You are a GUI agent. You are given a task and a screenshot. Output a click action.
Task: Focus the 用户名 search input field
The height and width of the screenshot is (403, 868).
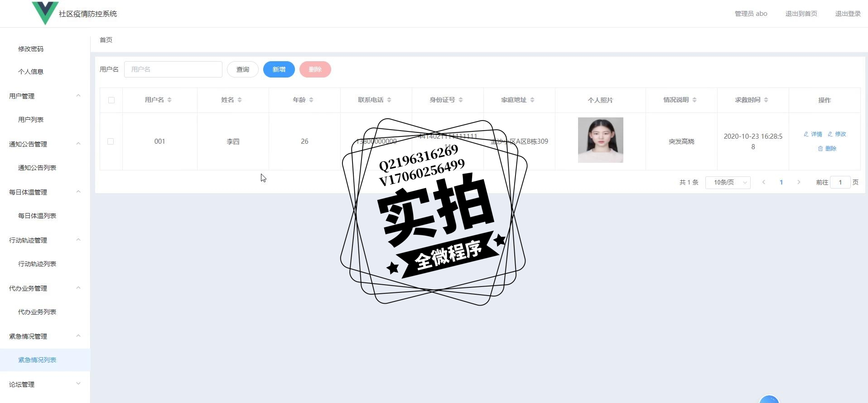coord(173,69)
